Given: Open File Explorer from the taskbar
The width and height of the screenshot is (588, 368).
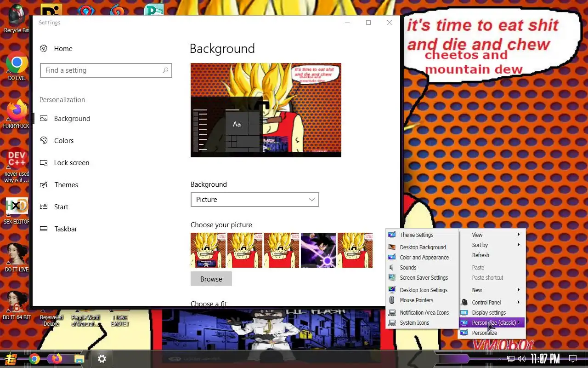Looking at the screenshot, I should 79,359.
